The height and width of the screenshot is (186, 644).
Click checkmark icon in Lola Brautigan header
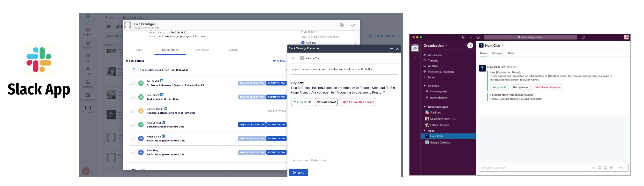pyautogui.click(x=353, y=25)
